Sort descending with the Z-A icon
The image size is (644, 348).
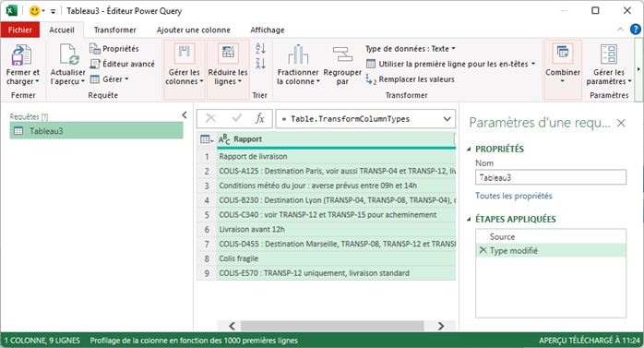tap(260, 64)
